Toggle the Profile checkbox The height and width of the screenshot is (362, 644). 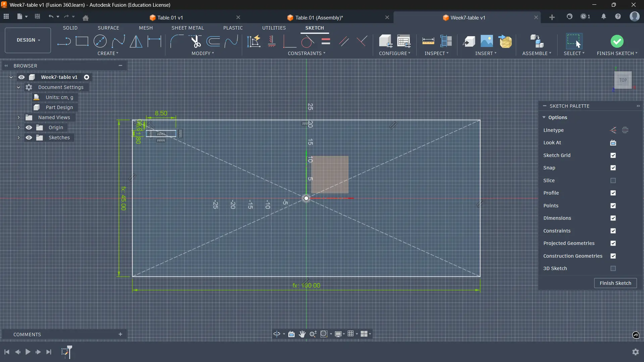[x=613, y=193]
